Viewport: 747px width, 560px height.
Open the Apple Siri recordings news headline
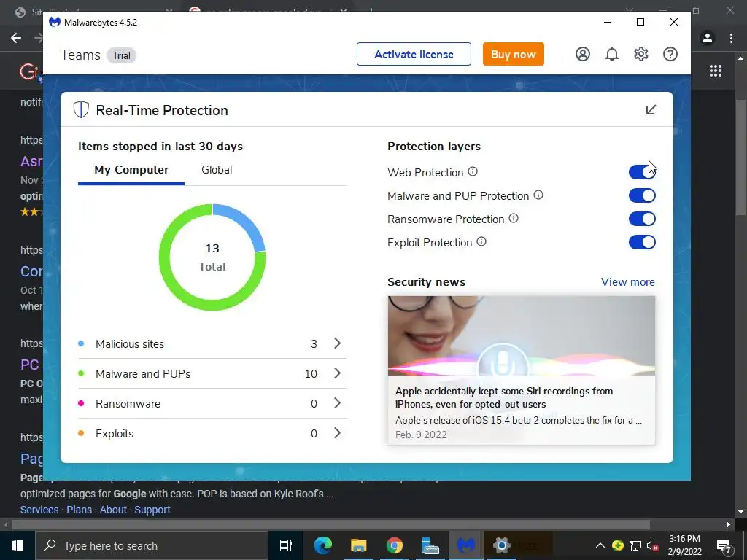(x=504, y=397)
